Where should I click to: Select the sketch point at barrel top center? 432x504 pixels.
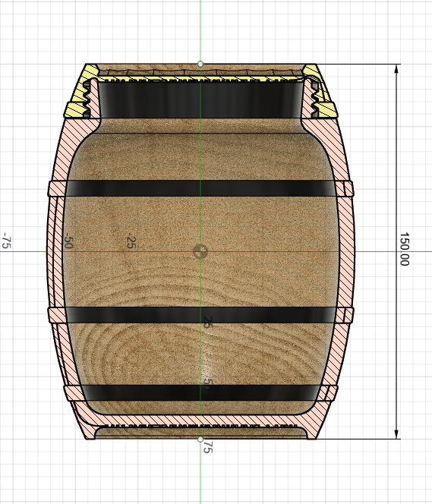tap(200, 64)
